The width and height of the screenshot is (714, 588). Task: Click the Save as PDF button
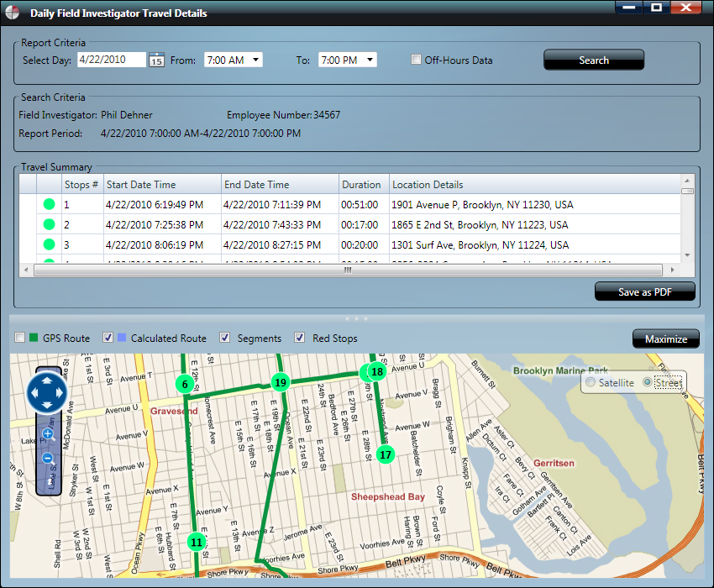(x=644, y=291)
